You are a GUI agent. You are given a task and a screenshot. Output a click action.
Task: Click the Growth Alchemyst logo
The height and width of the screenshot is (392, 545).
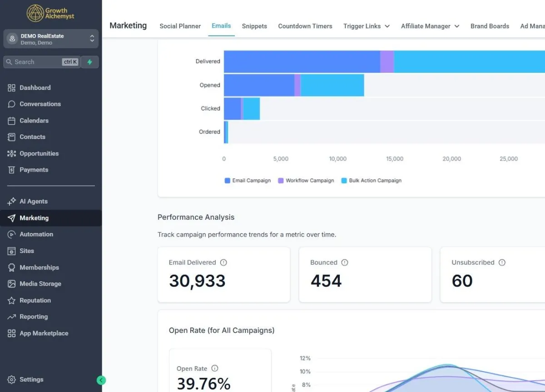(50, 13)
